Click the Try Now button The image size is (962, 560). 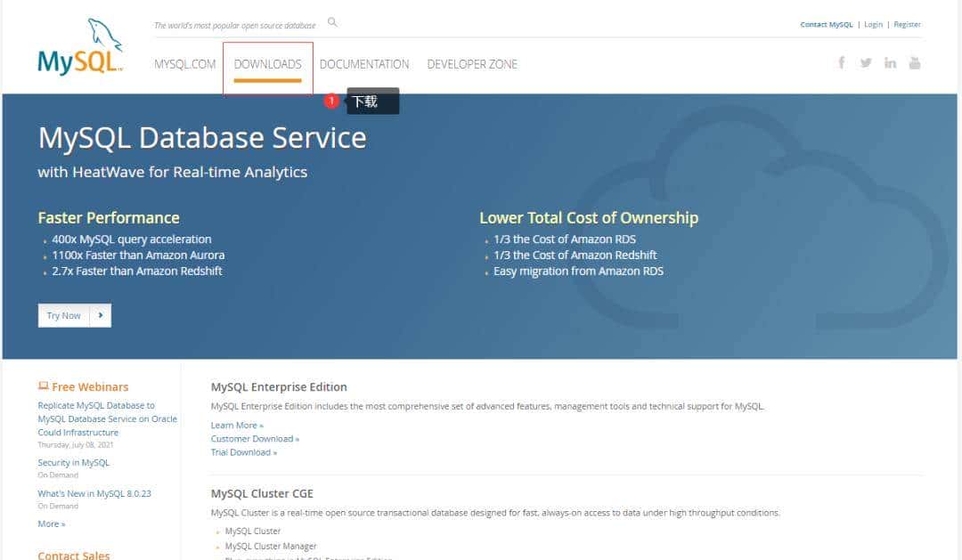63,315
